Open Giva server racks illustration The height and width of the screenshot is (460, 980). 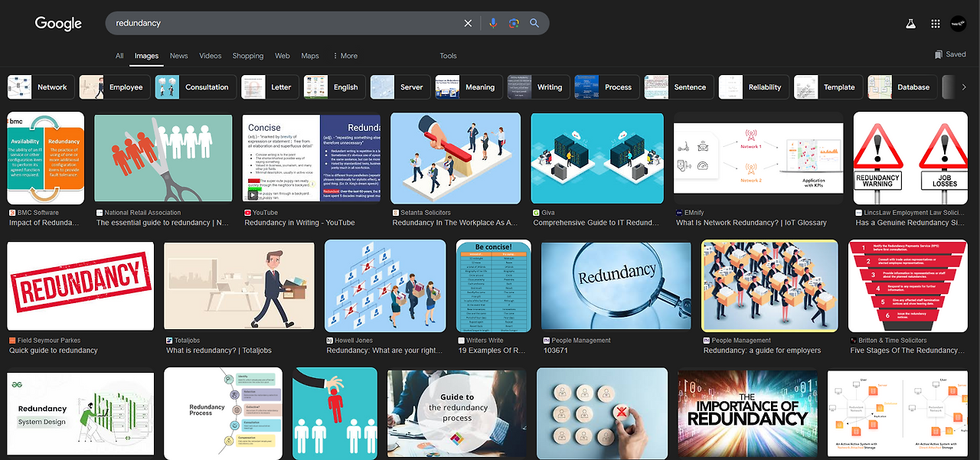(x=597, y=158)
